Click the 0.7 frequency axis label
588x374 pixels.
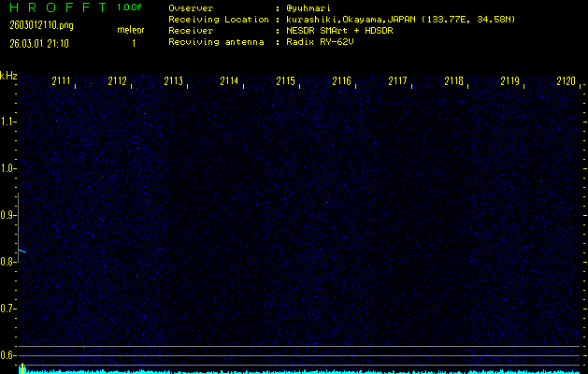pos(8,309)
